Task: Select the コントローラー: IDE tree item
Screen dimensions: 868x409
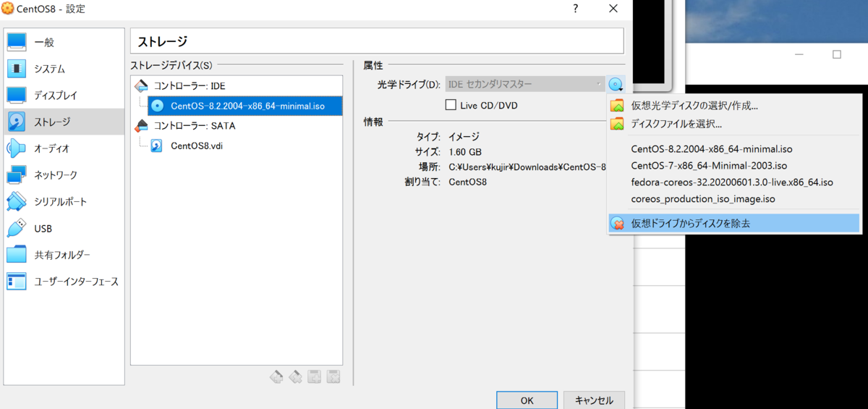Action: [189, 85]
